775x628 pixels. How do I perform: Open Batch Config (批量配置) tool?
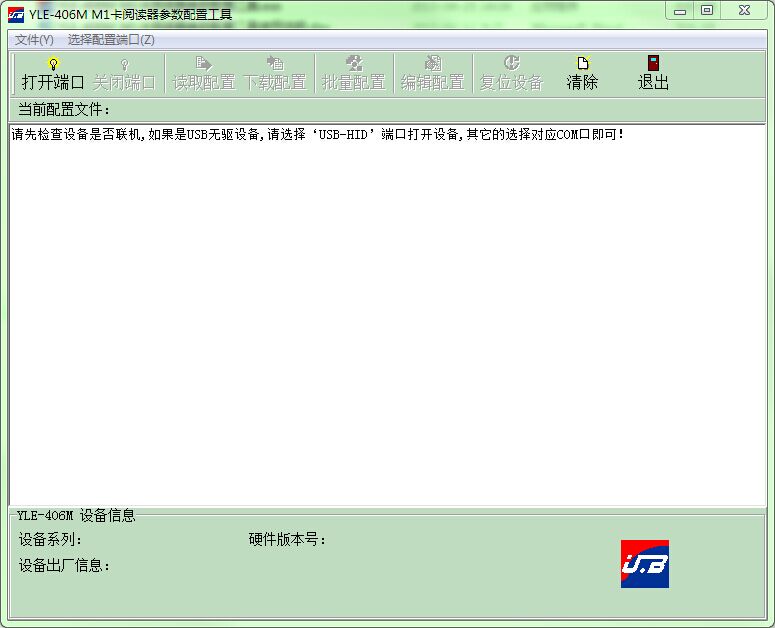click(353, 73)
